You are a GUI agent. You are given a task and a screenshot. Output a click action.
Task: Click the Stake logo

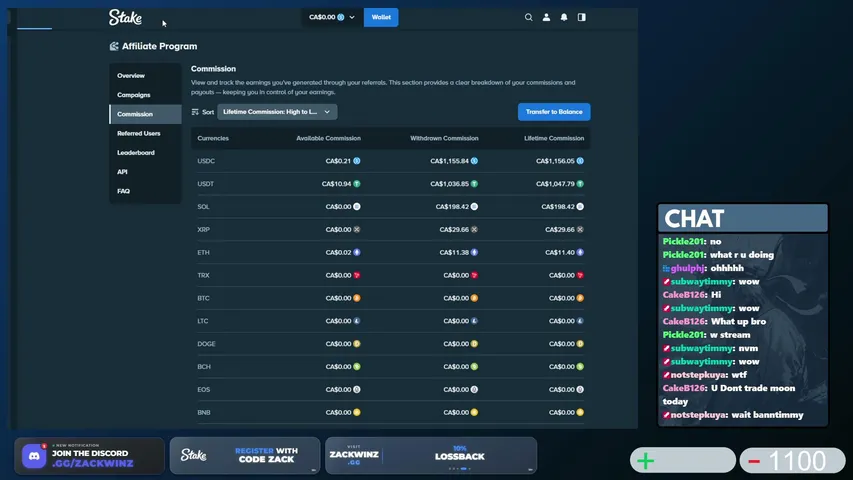[x=125, y=17]
